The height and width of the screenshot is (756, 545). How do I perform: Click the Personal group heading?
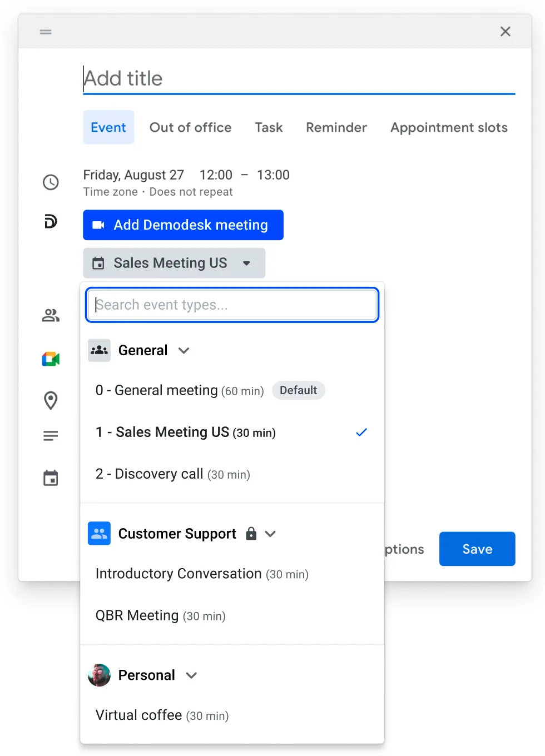click(146, 675)
